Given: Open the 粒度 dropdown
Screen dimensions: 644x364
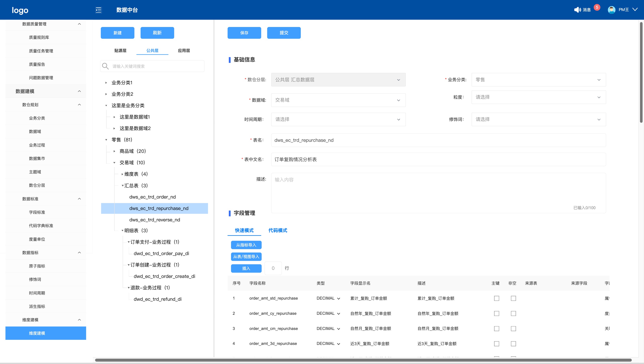Looking at the screenshot, I should click(x=538, y=97).
